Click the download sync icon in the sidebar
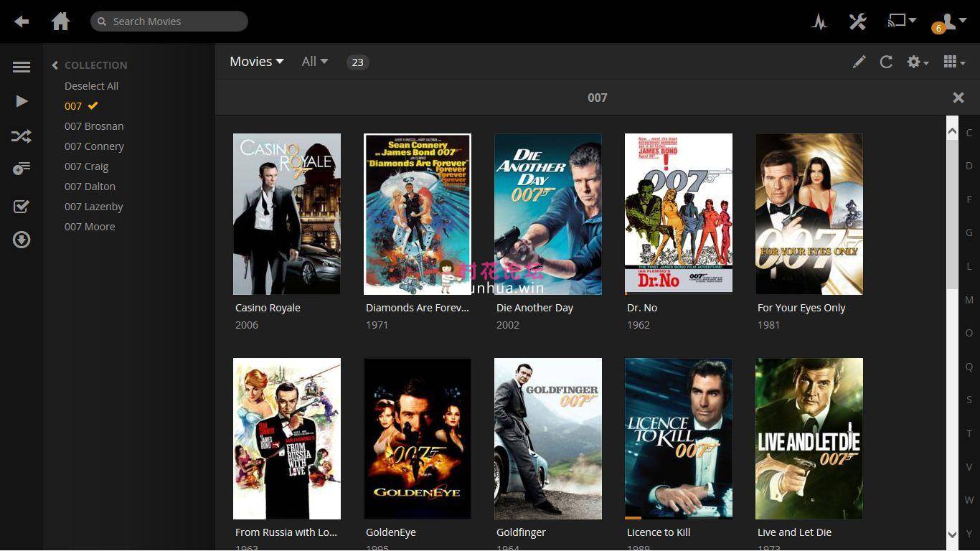 pos(22,240)
